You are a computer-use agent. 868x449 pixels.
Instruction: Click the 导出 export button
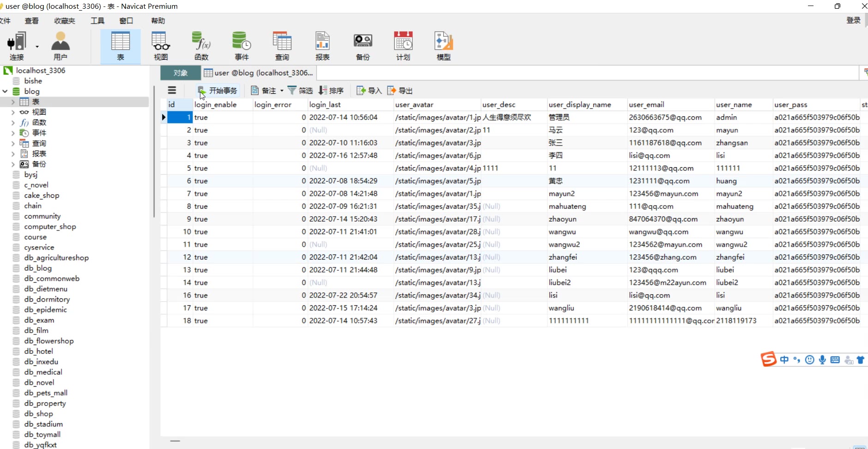pos(400,91)
